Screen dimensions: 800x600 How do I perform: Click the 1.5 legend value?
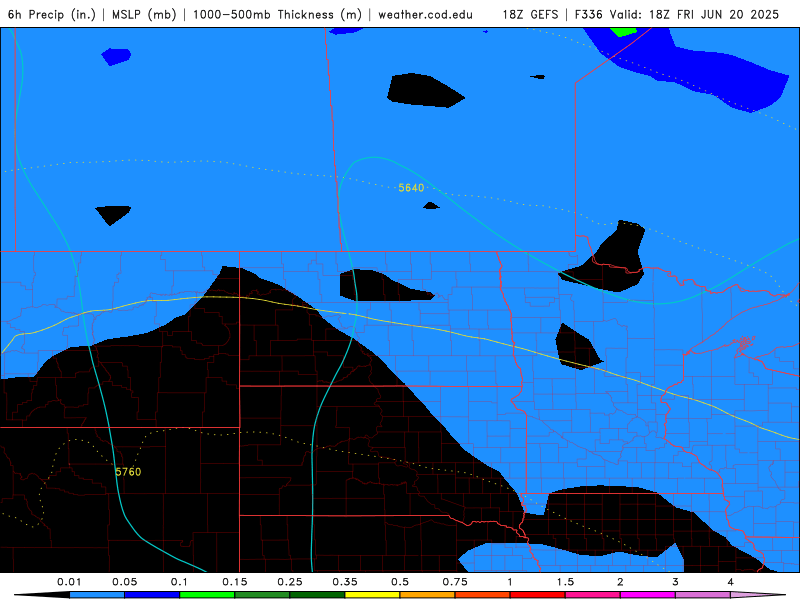[x=565, y=582]
